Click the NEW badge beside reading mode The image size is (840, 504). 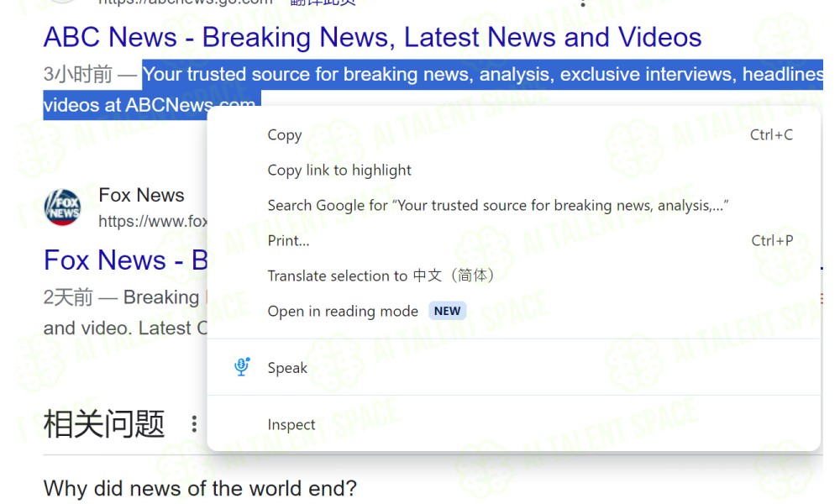(x=448, y=311)
